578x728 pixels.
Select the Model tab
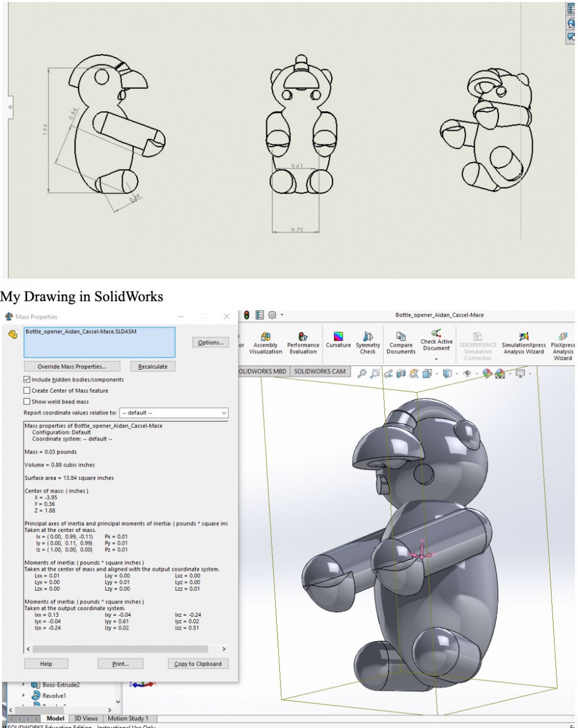point(55,719)
